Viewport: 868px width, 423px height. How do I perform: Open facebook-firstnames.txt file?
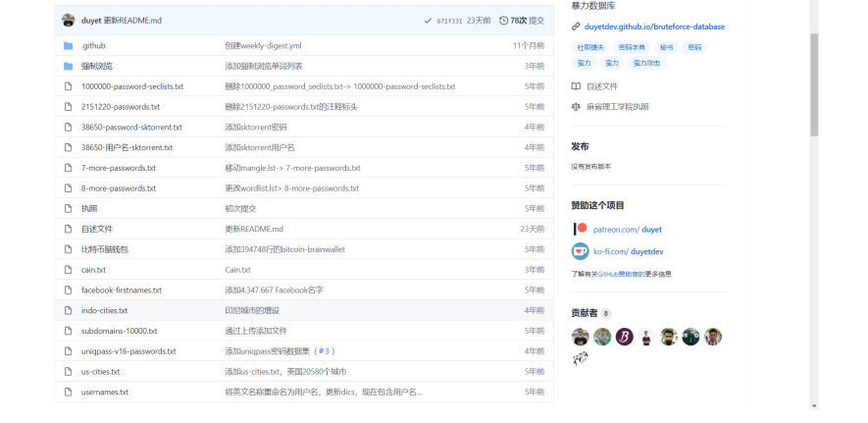pyautogui.click(x=122, y=291)
